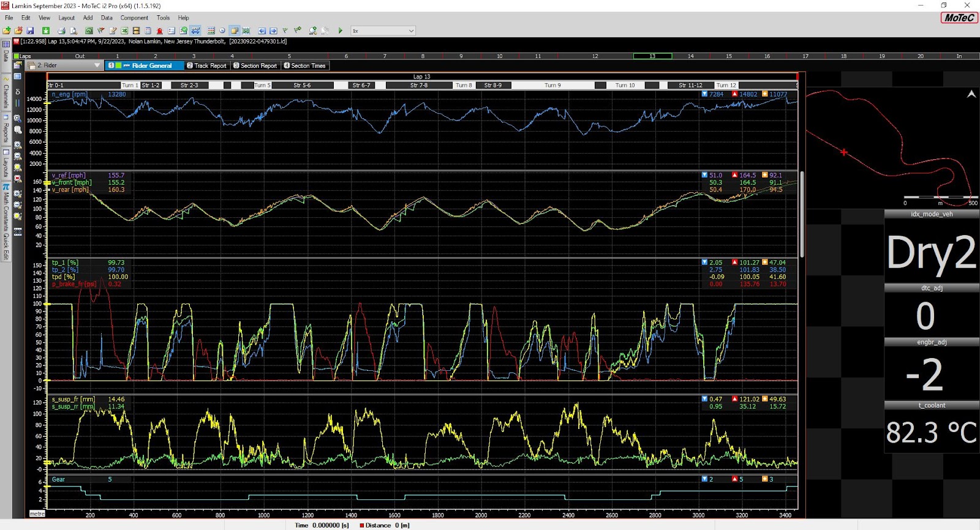
Task: Toggle the green Laps indicator box
Action: point(17,56)
